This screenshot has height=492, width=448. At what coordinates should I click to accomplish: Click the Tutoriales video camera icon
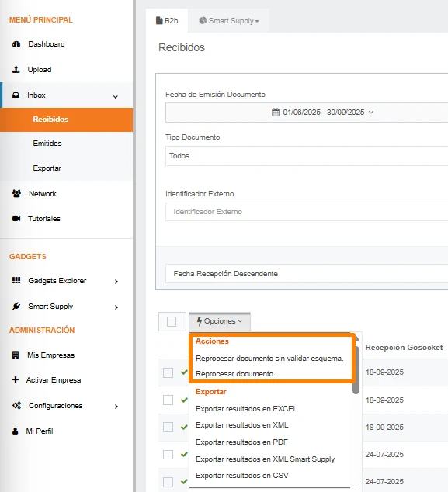coord(16,218)
